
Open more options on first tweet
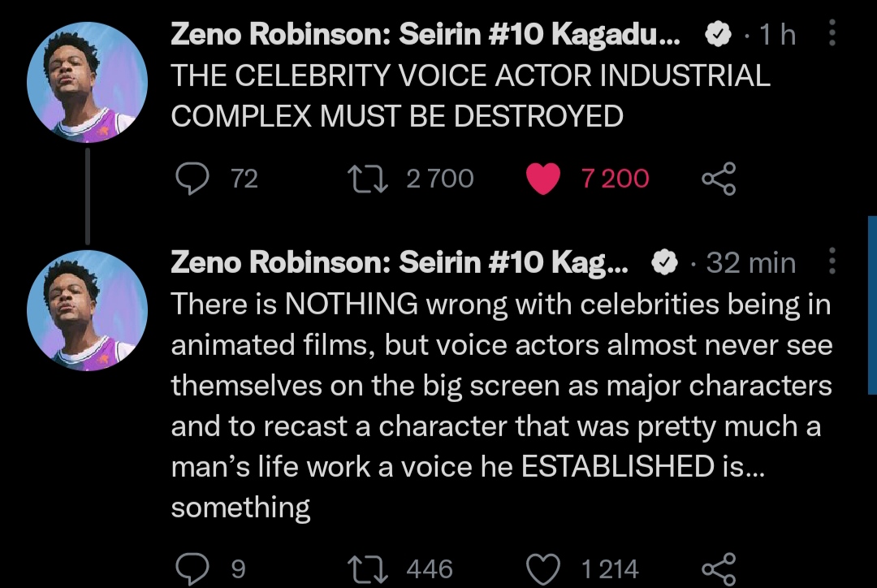pyautogui.click(x=832, y=32)
